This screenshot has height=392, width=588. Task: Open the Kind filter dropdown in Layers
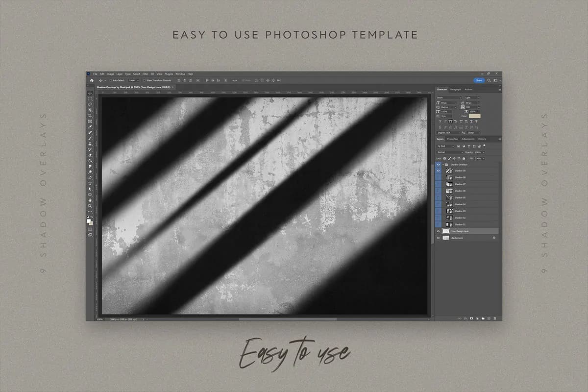coord(445,146)
